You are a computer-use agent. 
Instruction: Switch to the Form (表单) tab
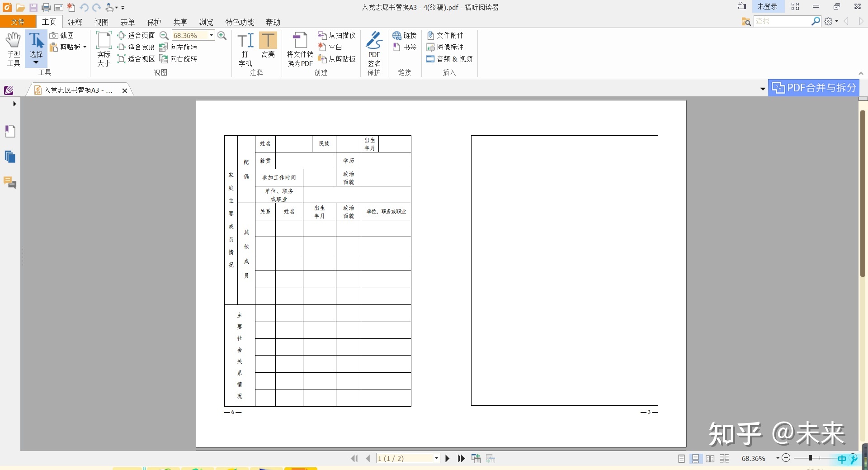pos(127,22)
